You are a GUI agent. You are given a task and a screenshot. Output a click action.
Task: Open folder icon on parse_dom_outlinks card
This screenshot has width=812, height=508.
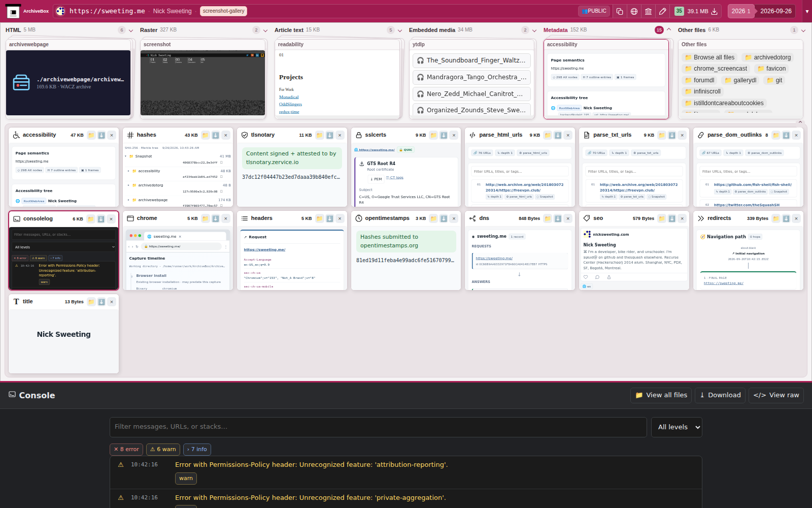click(776, 135)
